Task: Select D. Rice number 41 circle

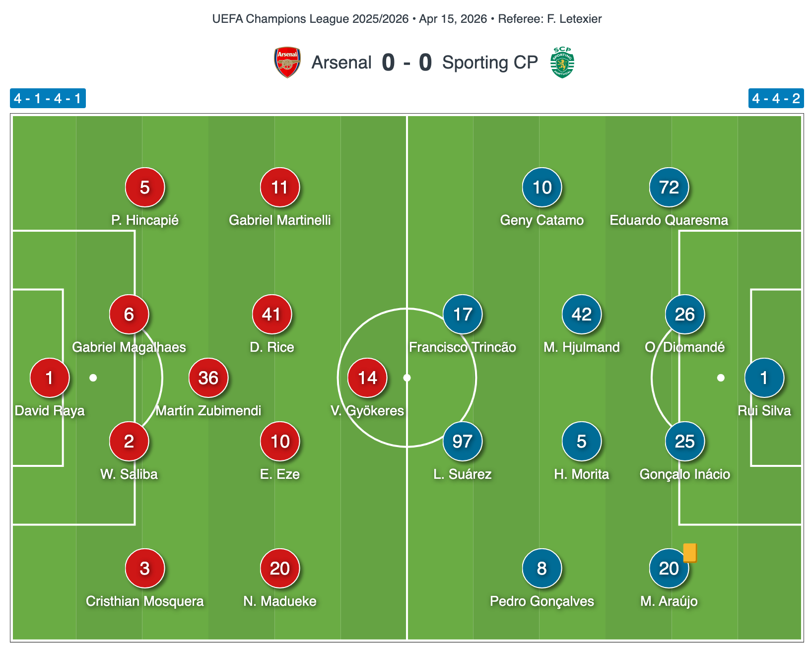Action: coord(271,314)
